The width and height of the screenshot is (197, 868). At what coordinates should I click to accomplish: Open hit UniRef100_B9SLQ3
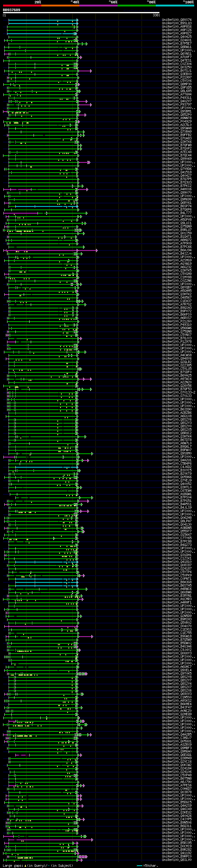pyautogui.click(x=177, y=23)
